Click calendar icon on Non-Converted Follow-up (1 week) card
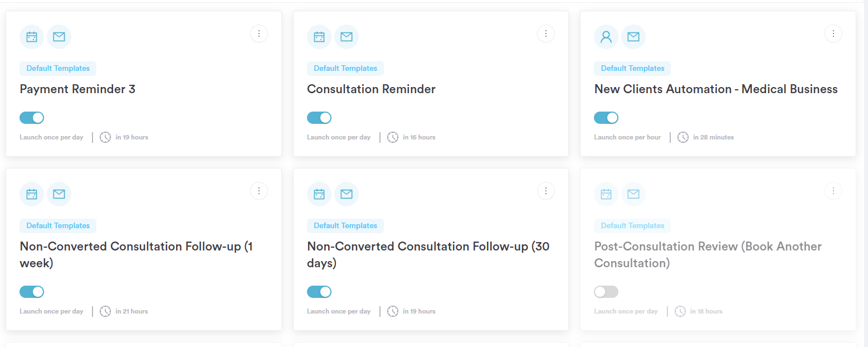Screen dimensions: 868x347 pos(32,194)
